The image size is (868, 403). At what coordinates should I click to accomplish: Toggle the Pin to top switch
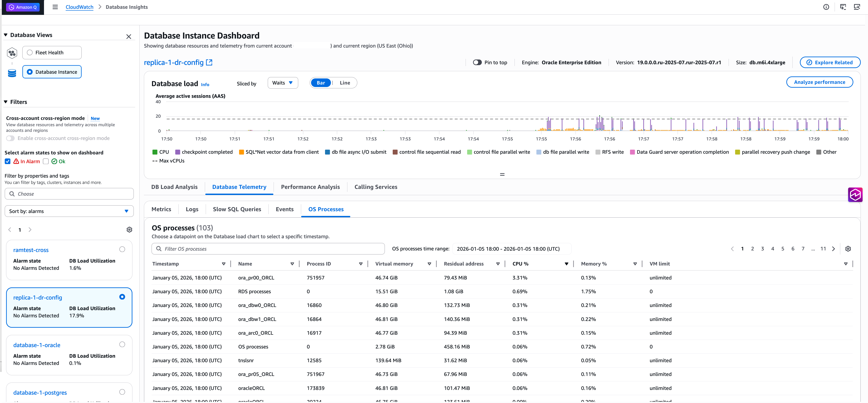[x=477, y=63]
